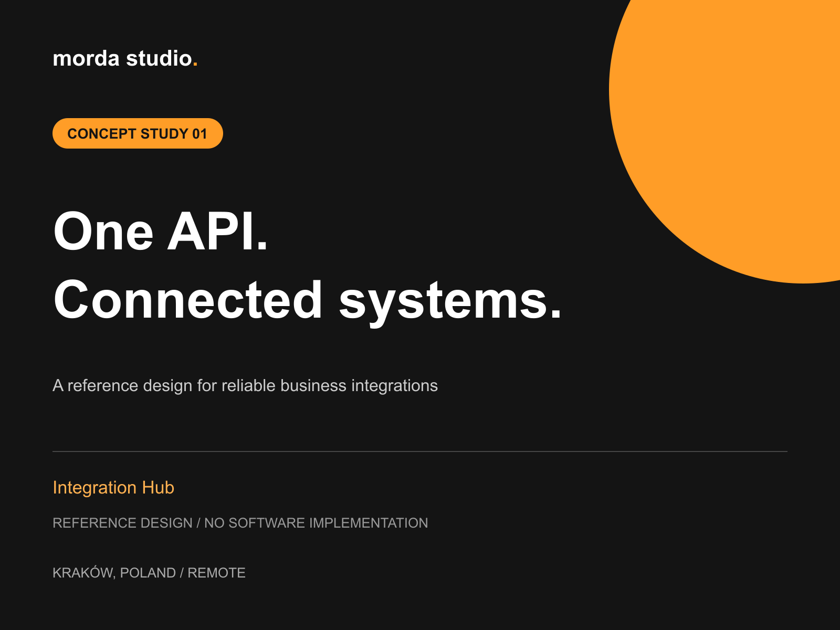The width and height of the screenshot is (840, 630).
Task: Click the REFERENCE DESIGN caption text
Action: (122, 523)
